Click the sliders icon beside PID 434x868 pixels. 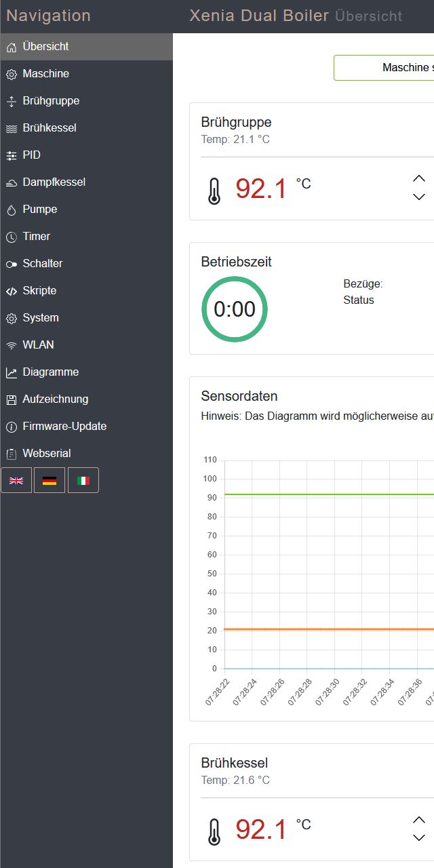point(11,155)
